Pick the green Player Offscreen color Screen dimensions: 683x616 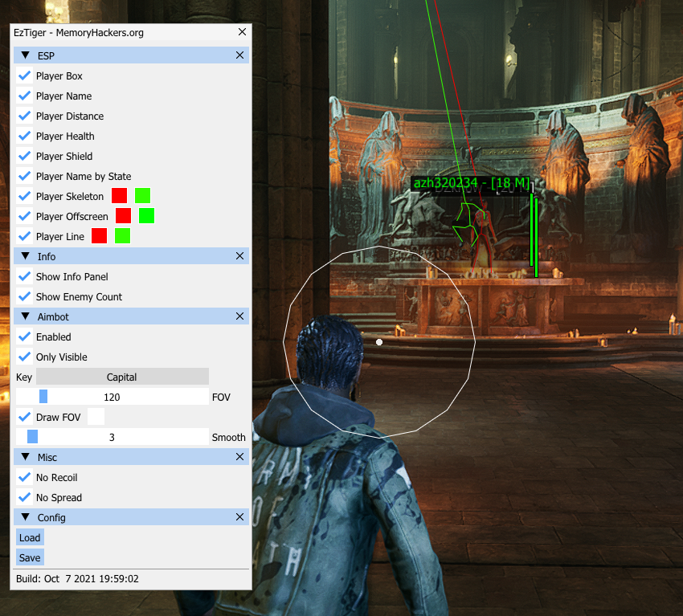pyautogui.click(x=147, y=215)
